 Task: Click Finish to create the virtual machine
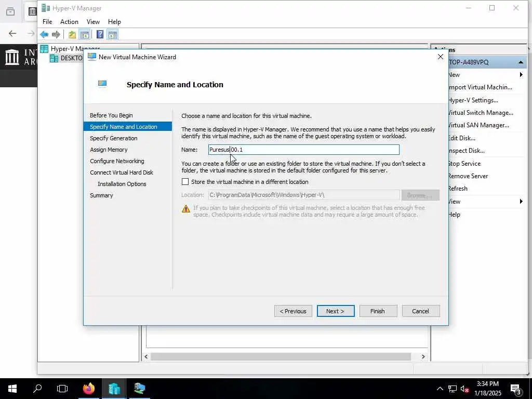click(x=378, y=311)
